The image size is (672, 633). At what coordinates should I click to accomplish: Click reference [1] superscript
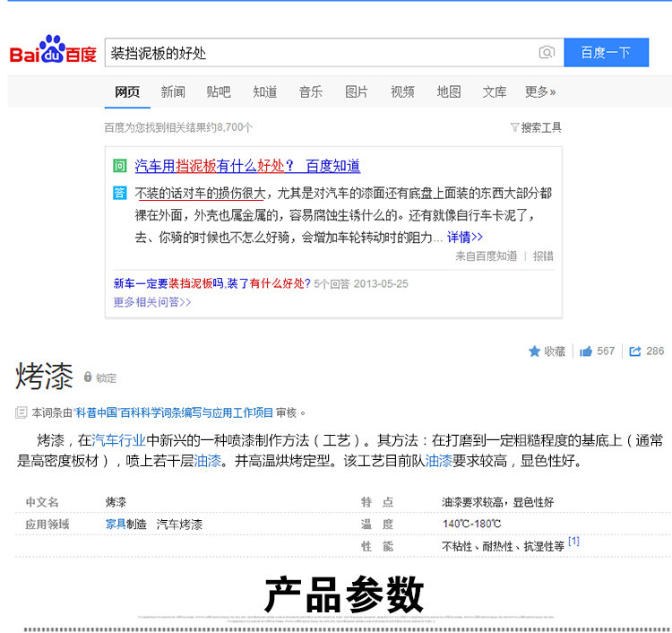(x=573, y=542)
